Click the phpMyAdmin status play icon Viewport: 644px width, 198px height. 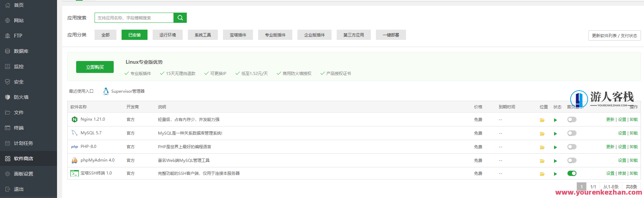point(556,161)
